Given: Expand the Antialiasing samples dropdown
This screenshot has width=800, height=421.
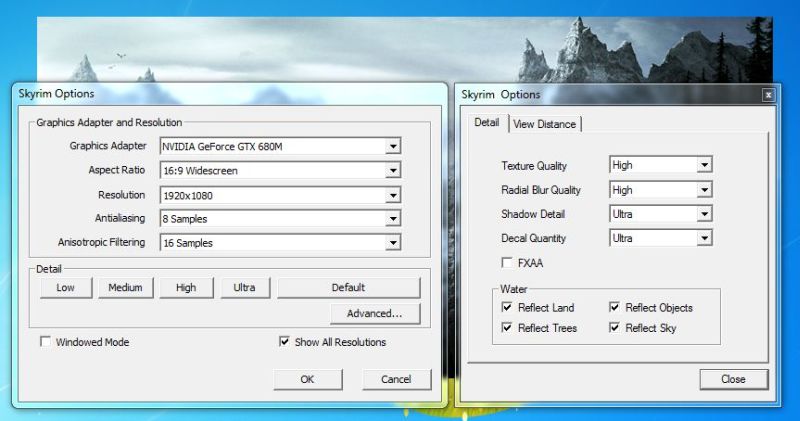Looking at the screenshot, I should tap(394, 219).
